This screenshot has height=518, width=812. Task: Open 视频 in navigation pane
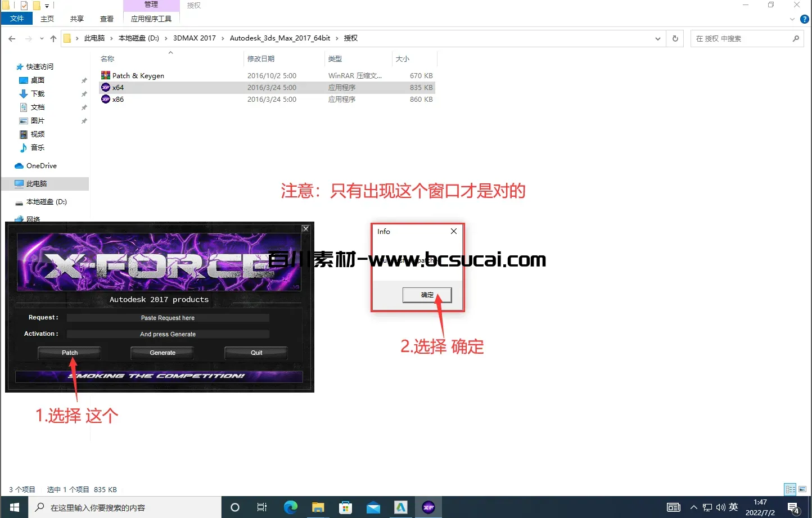(x=37, y=134)
